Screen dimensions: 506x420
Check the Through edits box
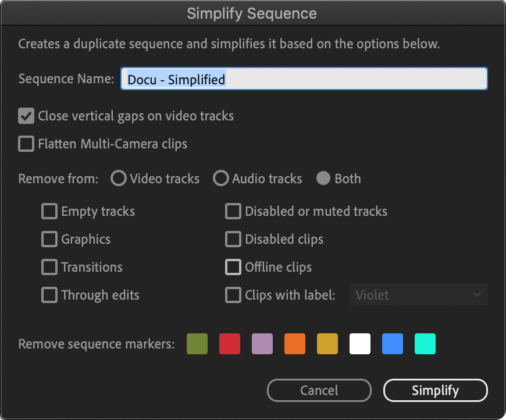pos(49,295)
